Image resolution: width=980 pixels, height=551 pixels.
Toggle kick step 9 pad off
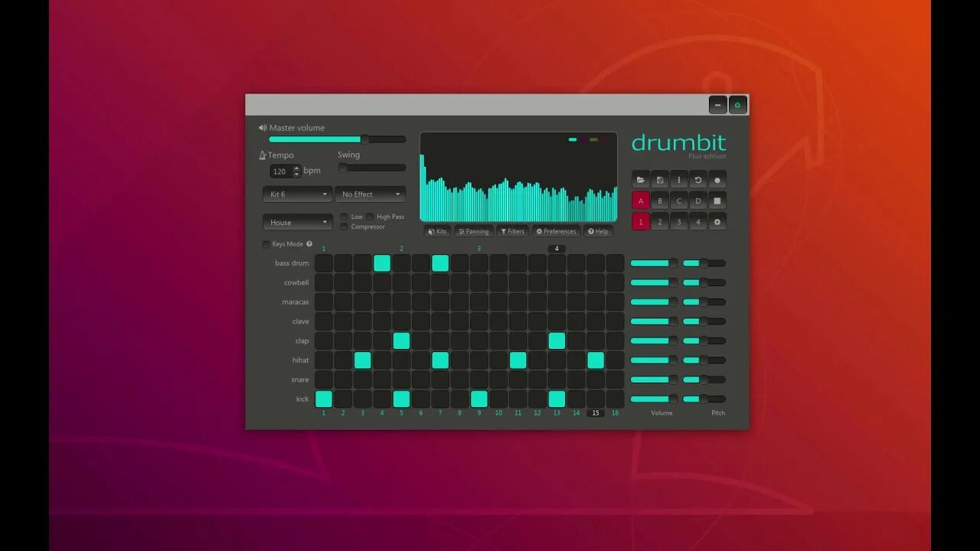479,399
